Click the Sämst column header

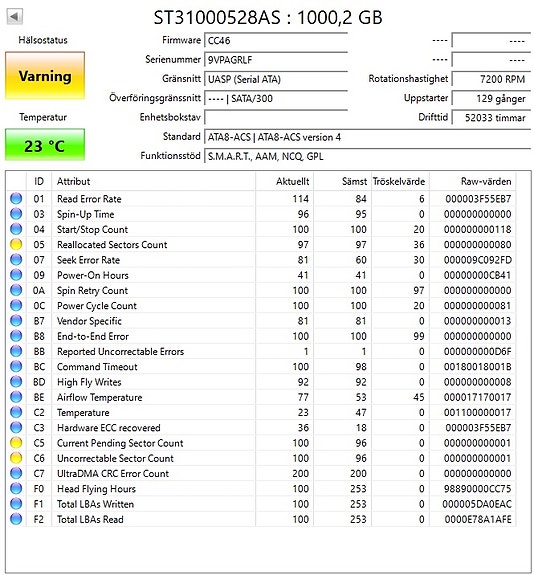(343, 181)
